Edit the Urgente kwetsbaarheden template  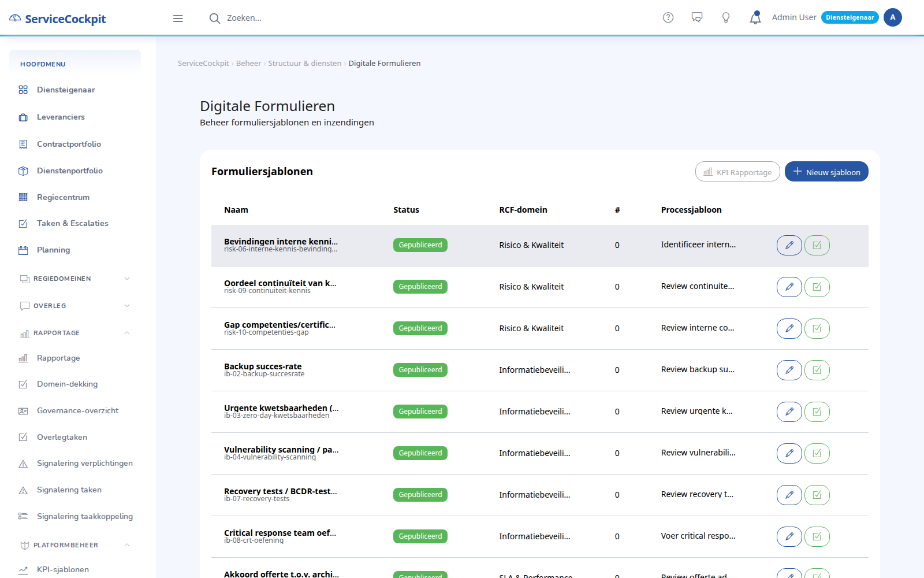[x=789, y=412]
